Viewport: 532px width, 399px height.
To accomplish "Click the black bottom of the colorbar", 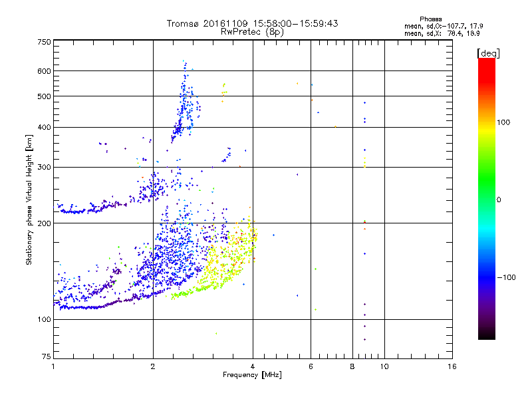I will [x=487, y=334].
